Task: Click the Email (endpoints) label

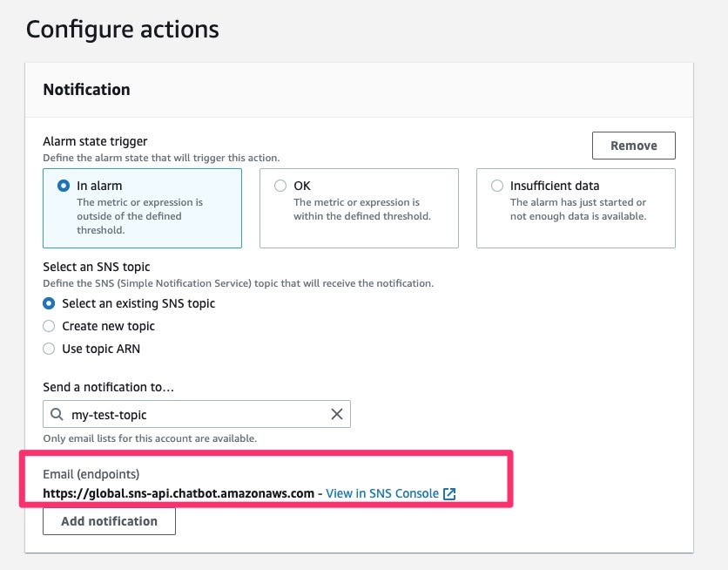Action: point(91,474)
